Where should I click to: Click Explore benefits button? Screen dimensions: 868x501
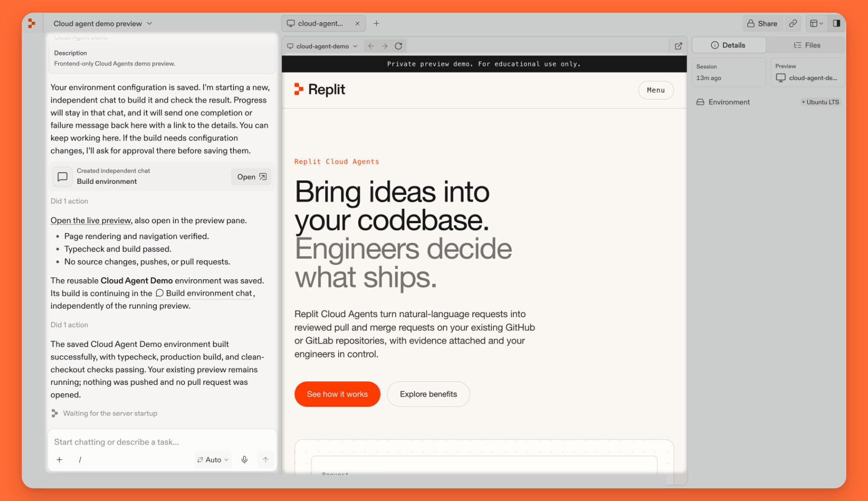pos(428,394)
